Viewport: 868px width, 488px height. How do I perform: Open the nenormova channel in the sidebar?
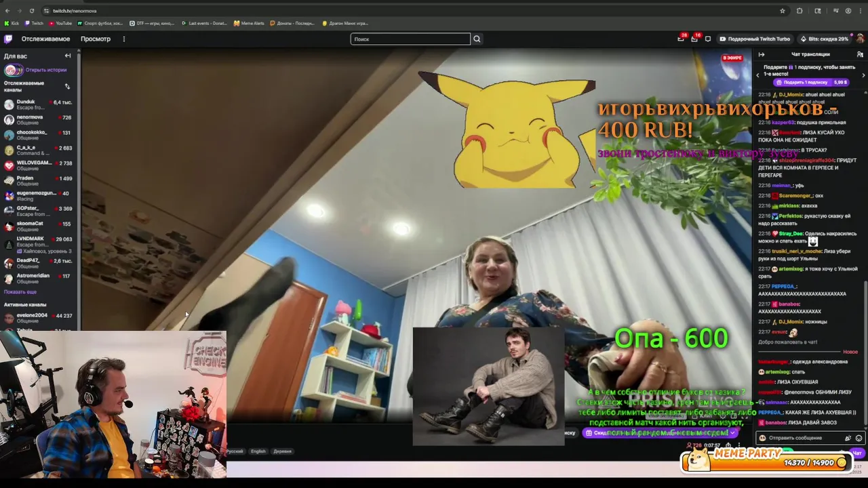pyautogui.click(x=39, y=120)
